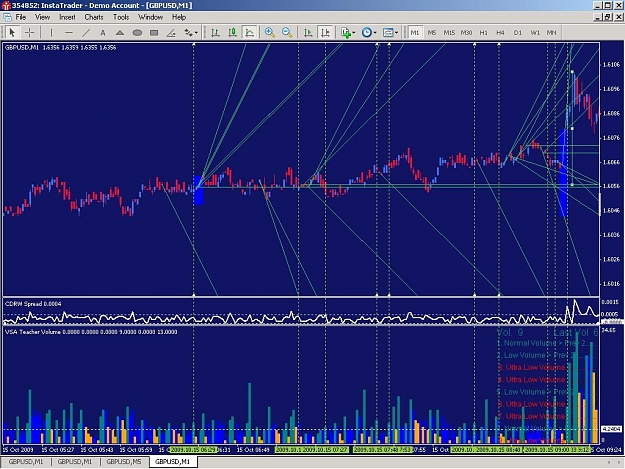The width and height of the screenshot is (625, 469).
Task: Switch to D1 daily timeframe
Action: [518, 32]
